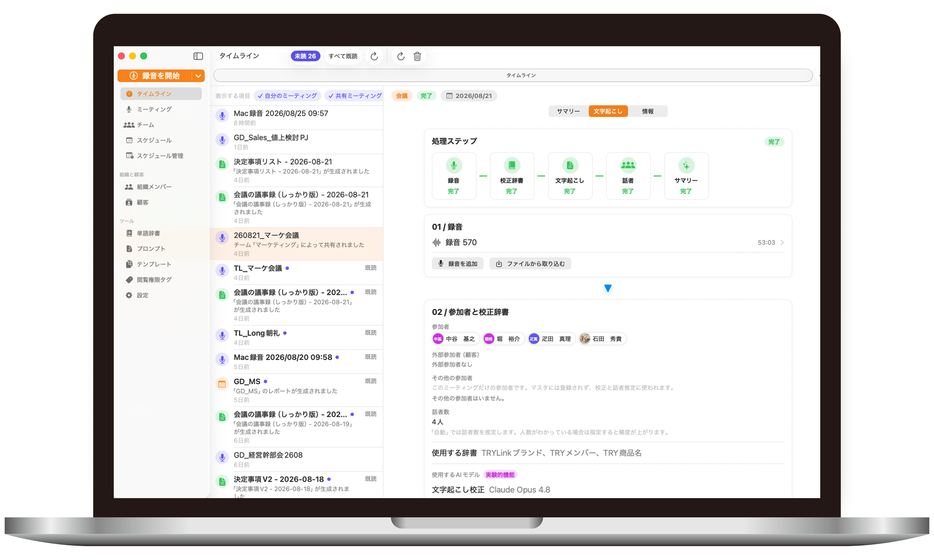Viewport: 934px width, 560px height.
Task: Click the 未読 26 badge
Action: click(x=305, y=56)
